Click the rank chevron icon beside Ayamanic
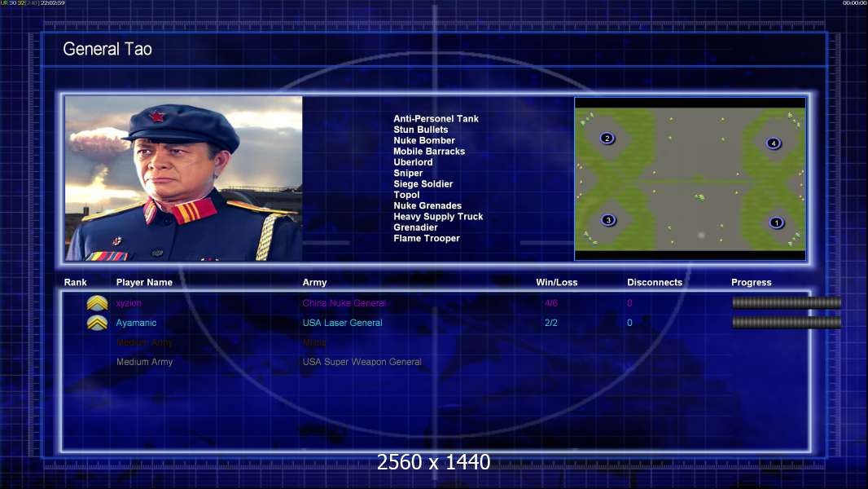 click(98, 323)
